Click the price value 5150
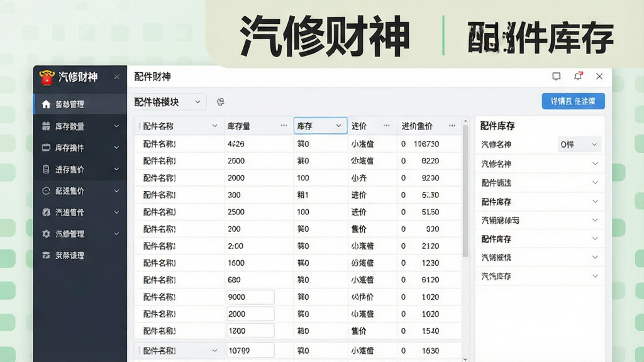 (x=430, y=212)
